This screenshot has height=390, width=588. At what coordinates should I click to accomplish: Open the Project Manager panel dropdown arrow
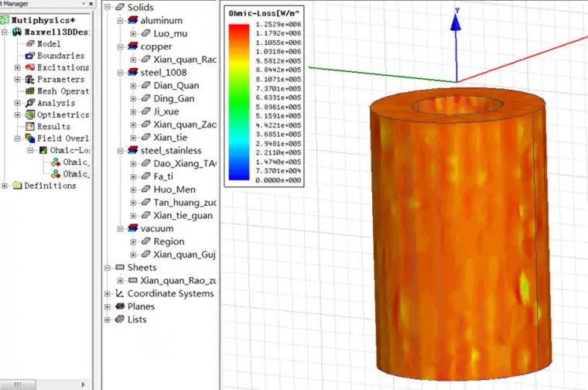84,3
